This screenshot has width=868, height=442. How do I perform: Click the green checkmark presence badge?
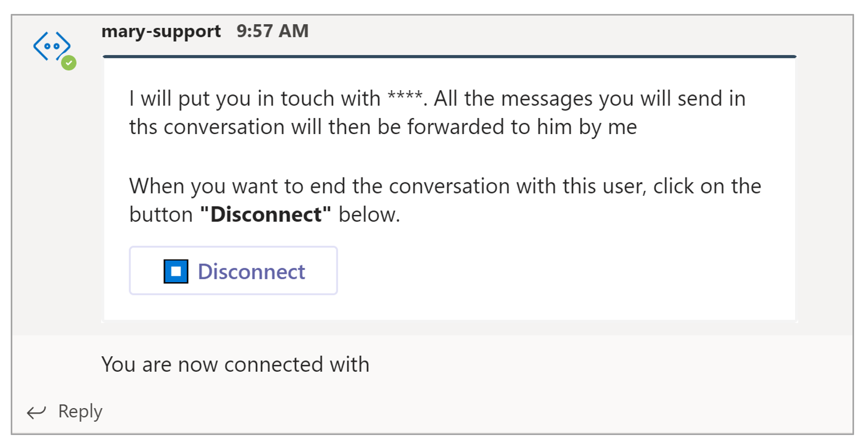(69, 63)
